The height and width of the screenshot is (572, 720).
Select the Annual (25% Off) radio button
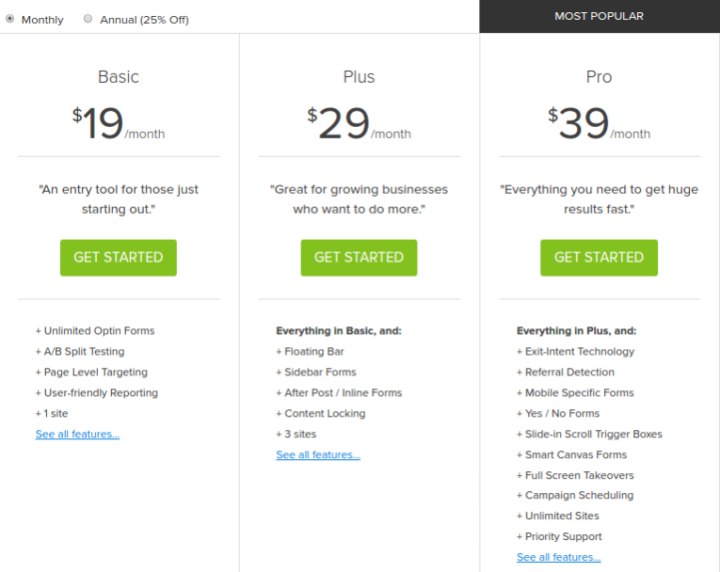[88, 18]
